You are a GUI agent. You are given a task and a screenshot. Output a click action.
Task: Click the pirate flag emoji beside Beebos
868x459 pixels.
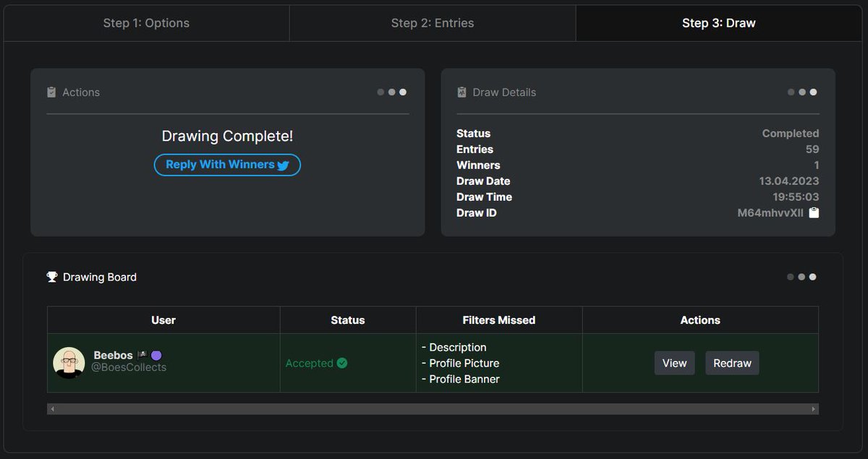(x=142, y=355)
